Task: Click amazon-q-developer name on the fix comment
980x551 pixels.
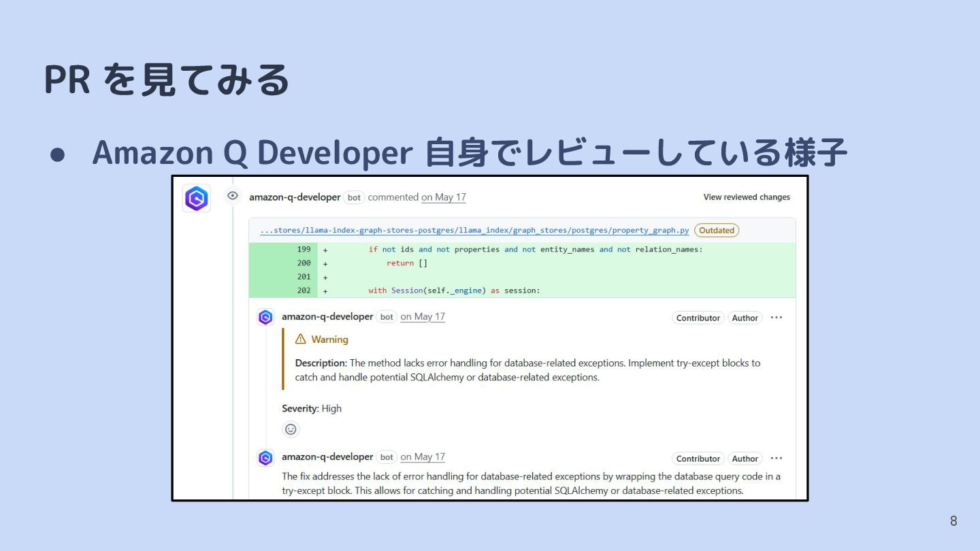Action: (327, 457)
